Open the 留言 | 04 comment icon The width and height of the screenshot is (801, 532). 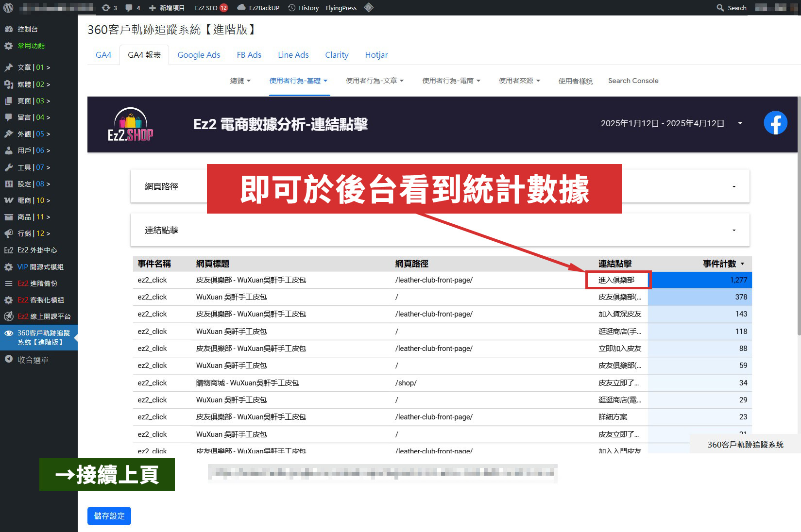[9, 117]
